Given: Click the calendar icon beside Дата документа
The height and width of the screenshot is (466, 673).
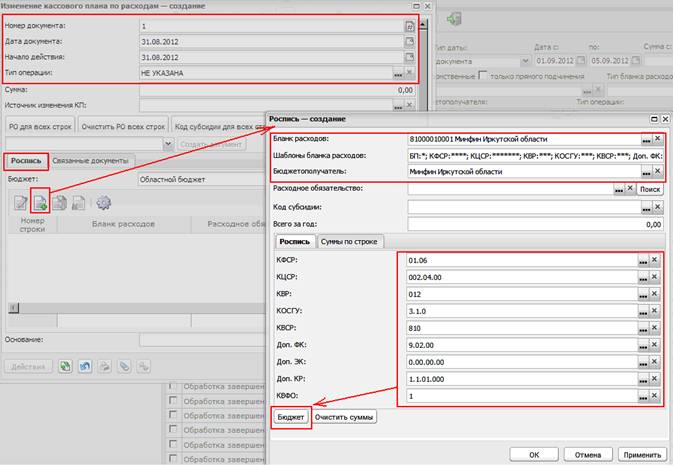Looking at the screenshot, I should (409, 42).
